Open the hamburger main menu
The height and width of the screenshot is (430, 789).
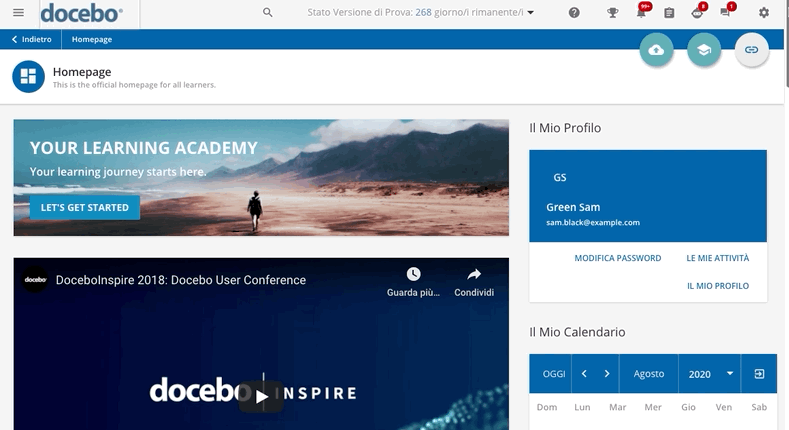click(18, 13)
